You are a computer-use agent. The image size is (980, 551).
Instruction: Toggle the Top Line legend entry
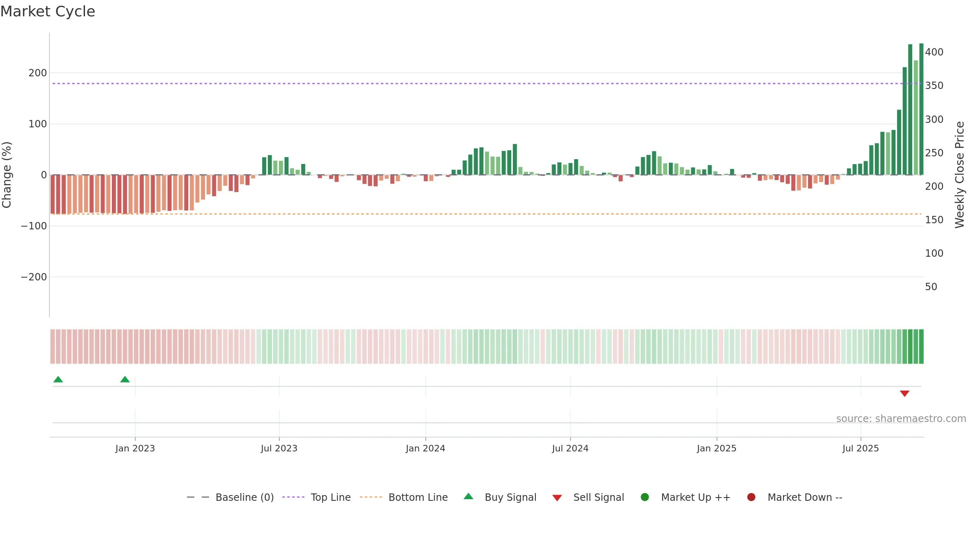pyautogui.click(x=316, y=497)
